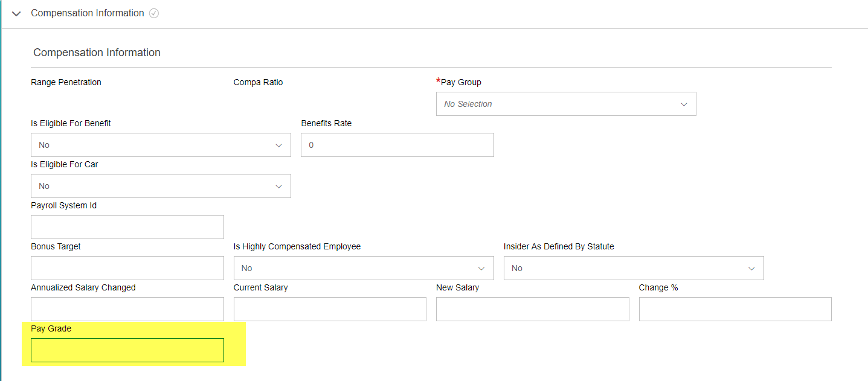This screenshot has height=381, width=868.
Task: Click the Payroll System Id field
Action: point(127,227)
